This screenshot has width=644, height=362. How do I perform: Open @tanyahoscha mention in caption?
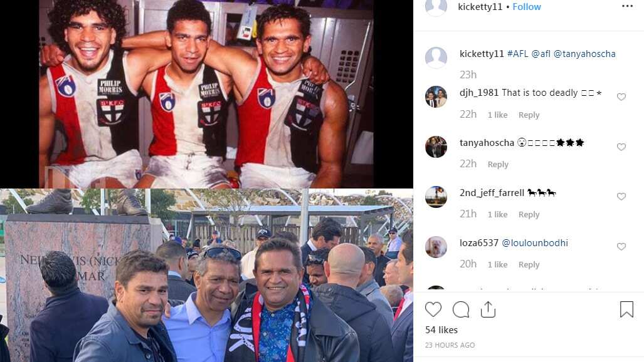pyautogui.click(x=584, y=54)
